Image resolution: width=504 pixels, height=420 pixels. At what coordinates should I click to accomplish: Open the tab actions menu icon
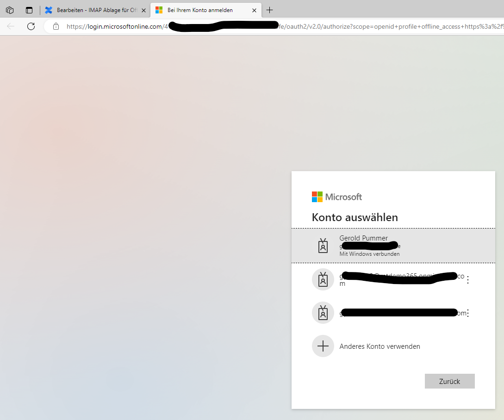coord(29,10)
